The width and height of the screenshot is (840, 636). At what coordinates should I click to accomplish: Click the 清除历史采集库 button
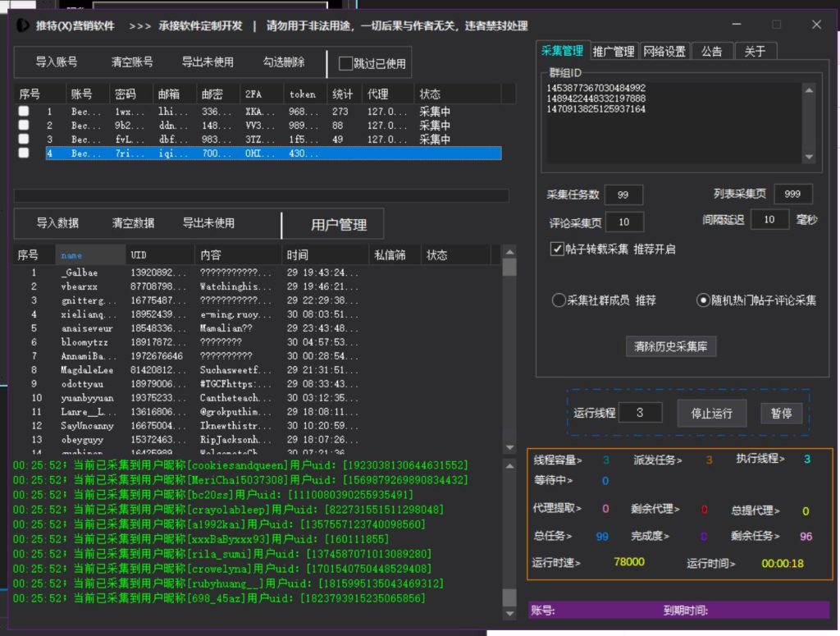671,346
